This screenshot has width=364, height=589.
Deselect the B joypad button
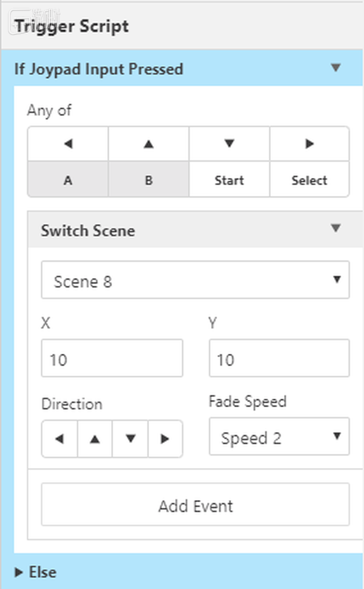coord(149,180)
